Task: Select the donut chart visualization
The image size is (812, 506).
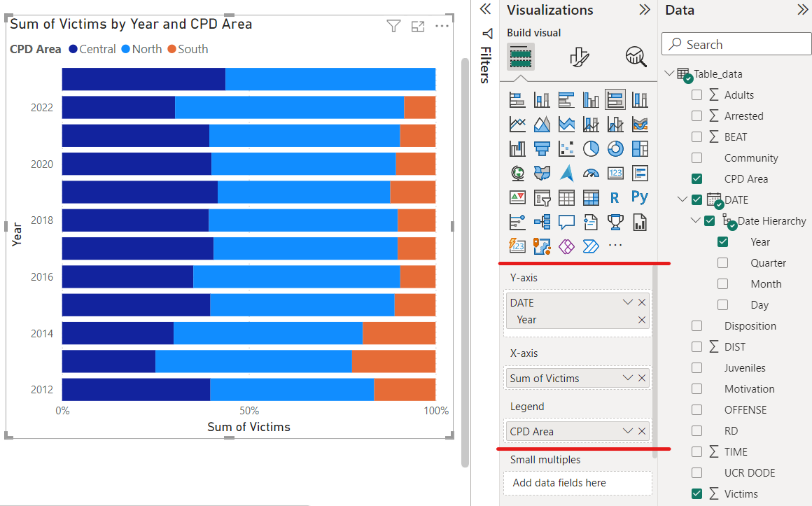Action: point(615,148)
